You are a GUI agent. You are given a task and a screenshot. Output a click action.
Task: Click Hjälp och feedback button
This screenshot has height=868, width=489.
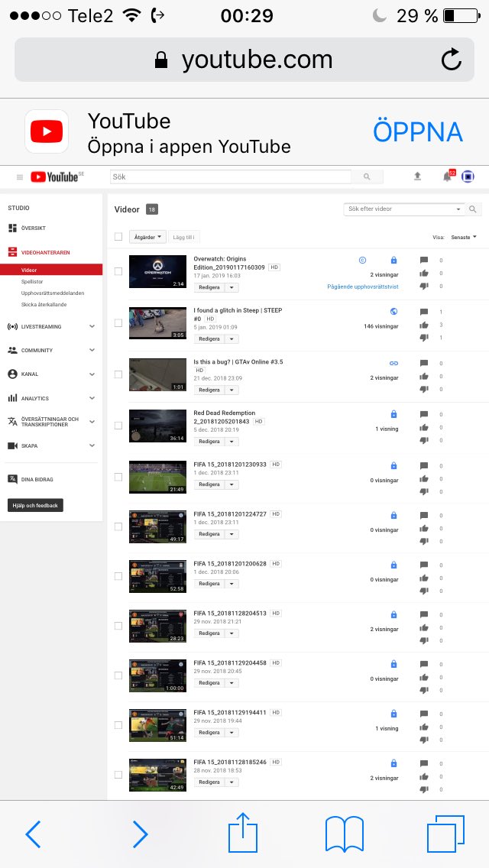click(x=35, y=505)
